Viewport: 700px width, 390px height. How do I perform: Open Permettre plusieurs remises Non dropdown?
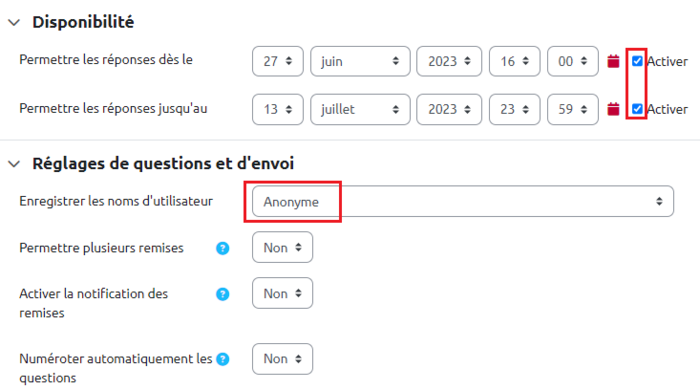(x=283, y=247)
